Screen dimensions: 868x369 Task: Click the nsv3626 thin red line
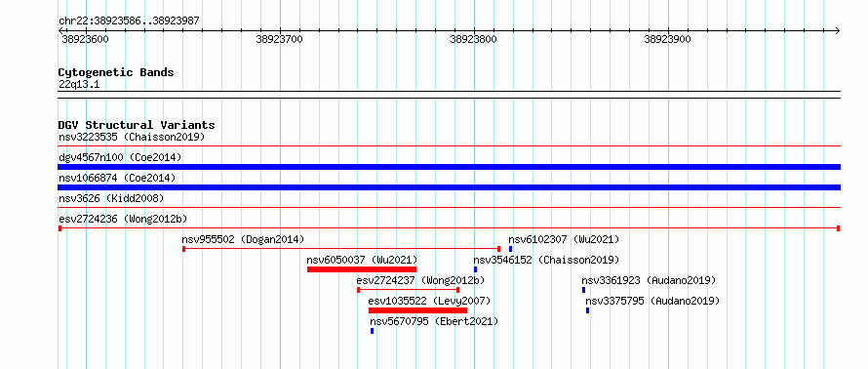(x=449, y=208)
